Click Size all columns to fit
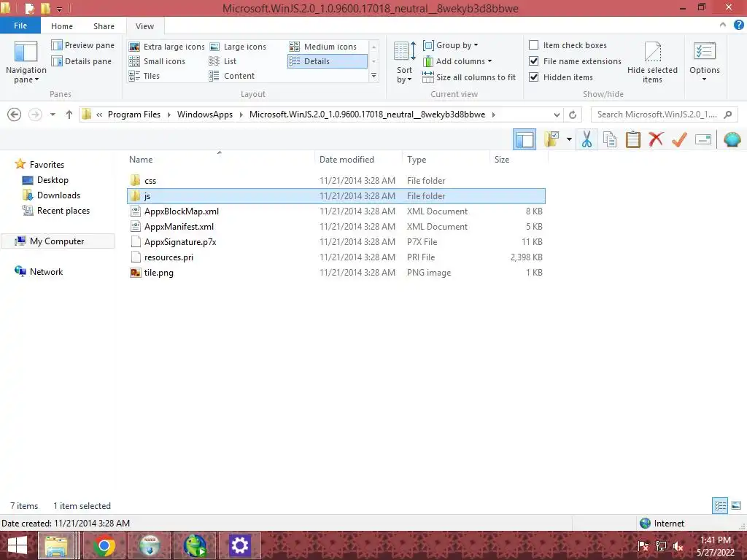 469,77
